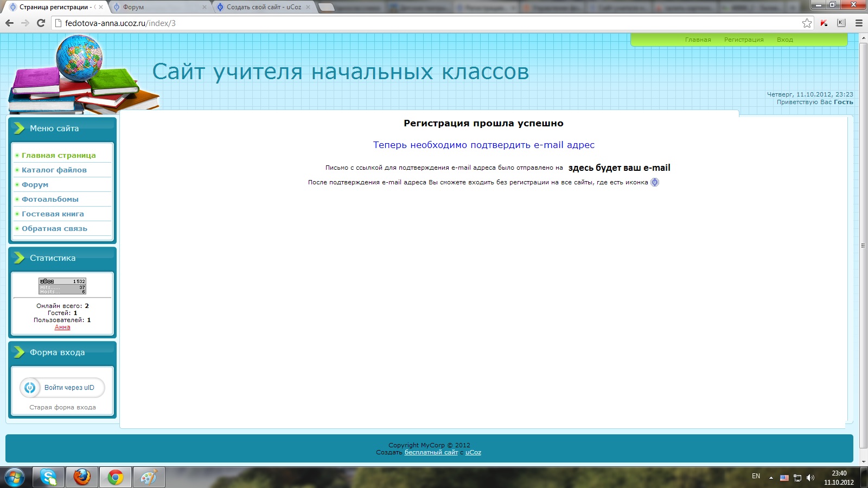Go back to the previous page

[9, 23]
